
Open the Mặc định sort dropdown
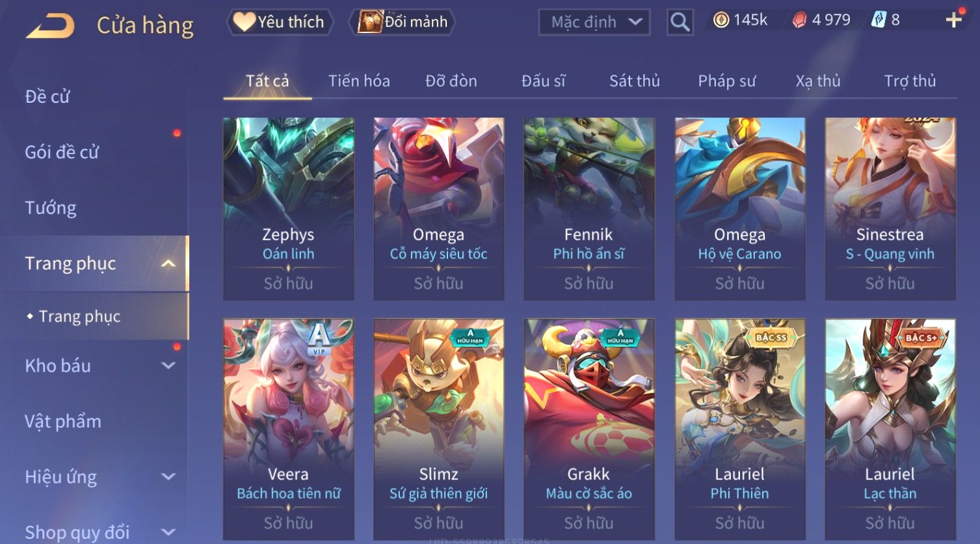pyautogui.click(x=594, y=22)
